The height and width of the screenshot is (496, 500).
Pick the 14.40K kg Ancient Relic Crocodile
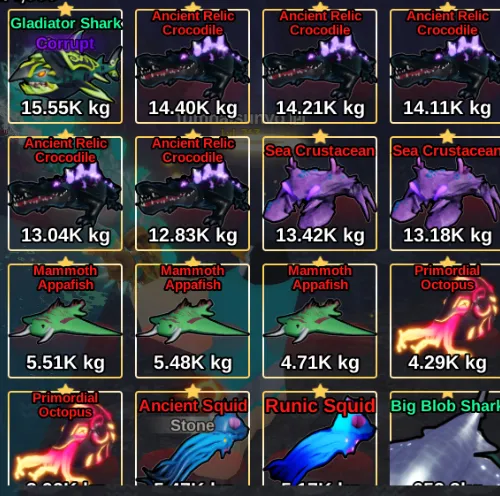tap(193, 67)
